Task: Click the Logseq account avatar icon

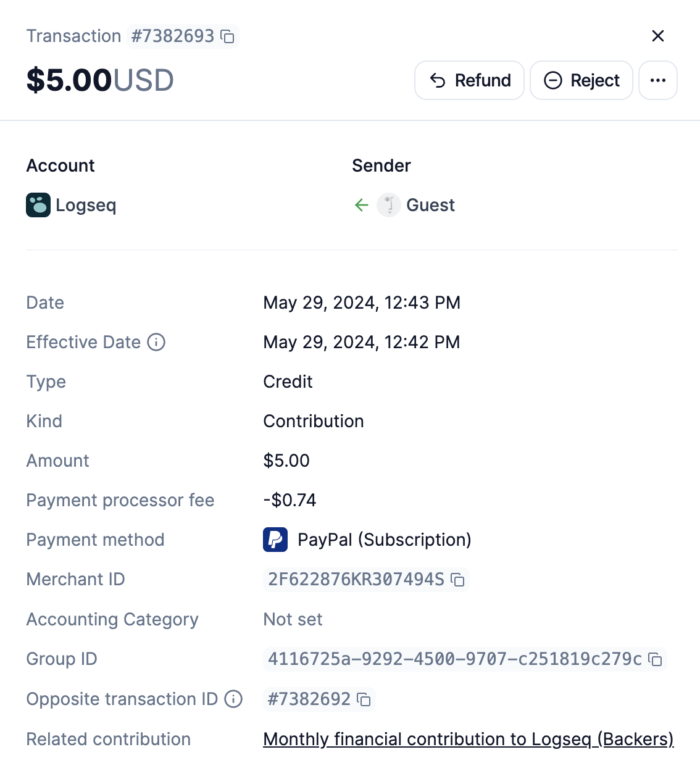Action: click(x=38, y=205)
